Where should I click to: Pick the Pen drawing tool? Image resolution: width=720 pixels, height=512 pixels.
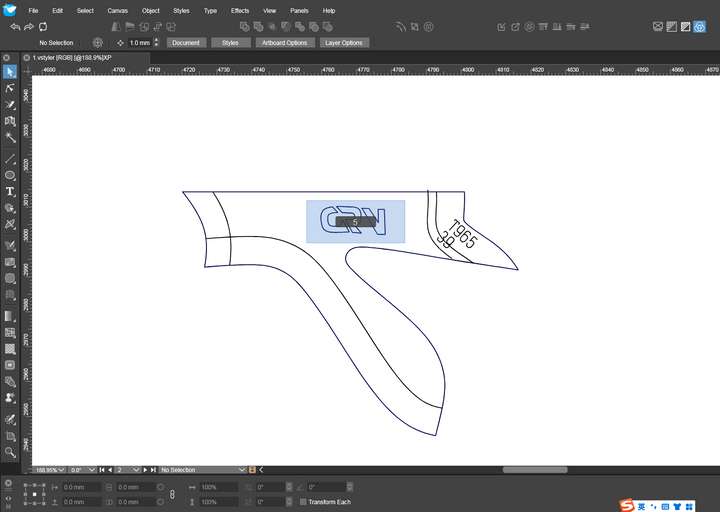pyautogui.click(x=10, y=105)
